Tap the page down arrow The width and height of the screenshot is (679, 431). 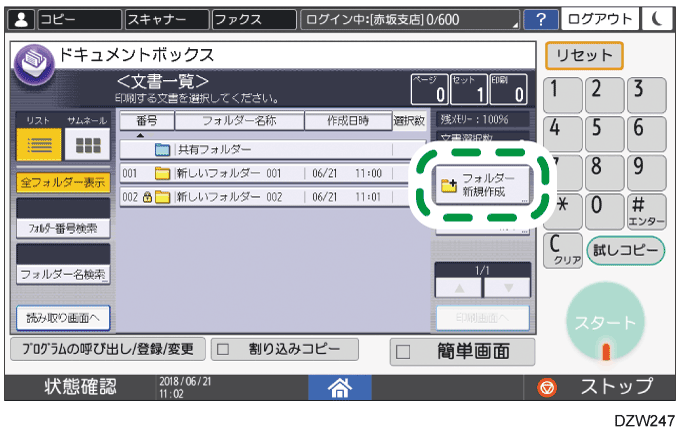point(508,288)
